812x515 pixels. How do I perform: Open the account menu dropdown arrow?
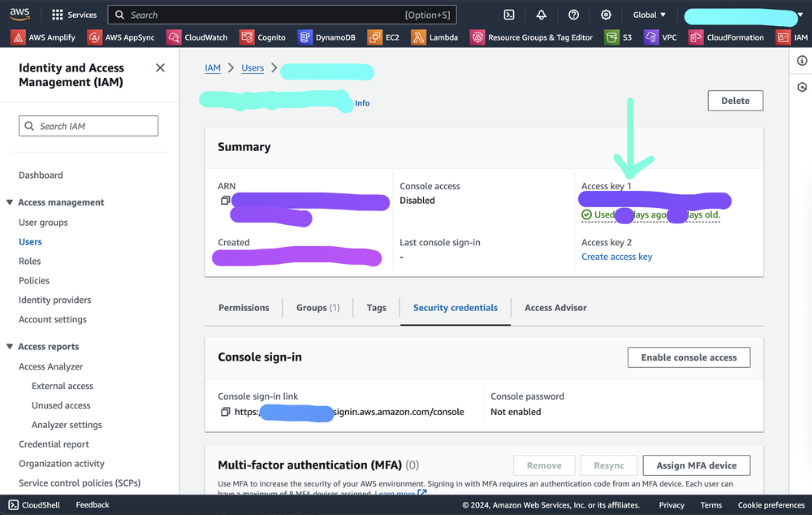(x=801, y=15)
